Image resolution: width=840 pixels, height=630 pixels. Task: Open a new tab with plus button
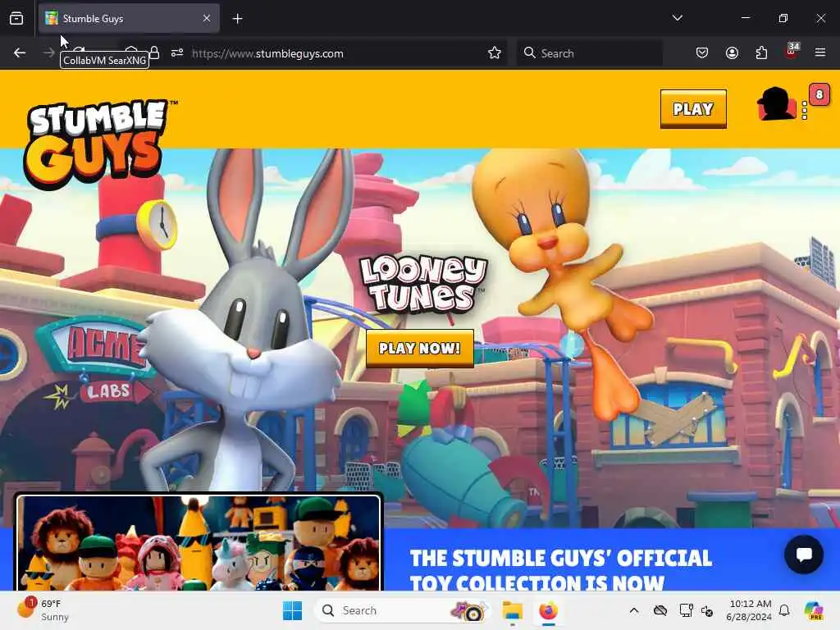pyautogui.click(x=237, y=19)
